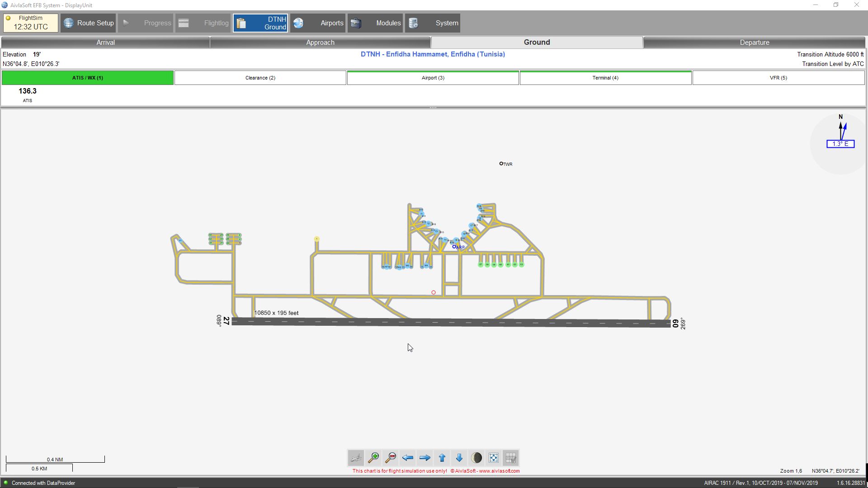Switch to the Approach tab

(x=320, y=42)
